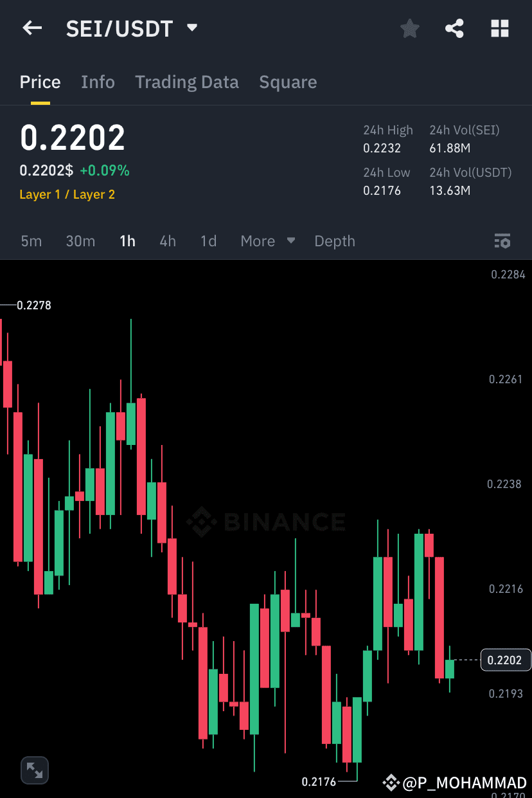The height and width of the screenshot is (798, 532).
Task: Share the SEI/USDT chart
Action: click(454, 28)
